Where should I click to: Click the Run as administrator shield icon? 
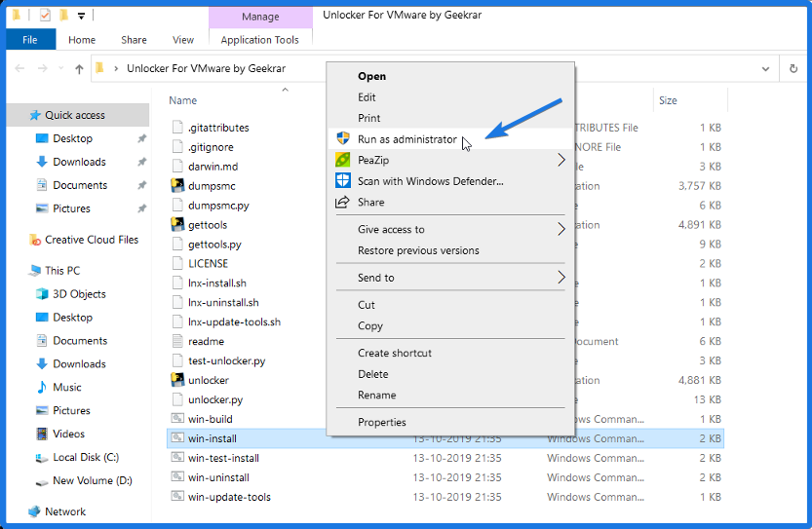coord(343,138)
